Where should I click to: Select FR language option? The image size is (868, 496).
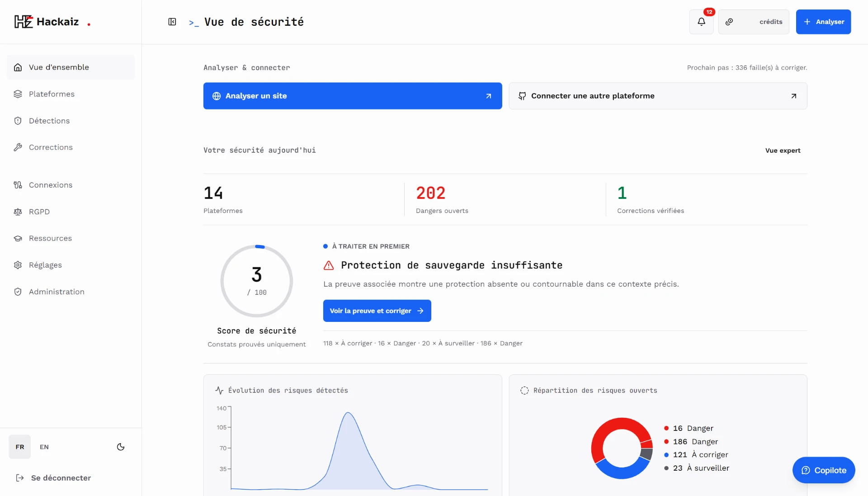[x=20, y=447]
